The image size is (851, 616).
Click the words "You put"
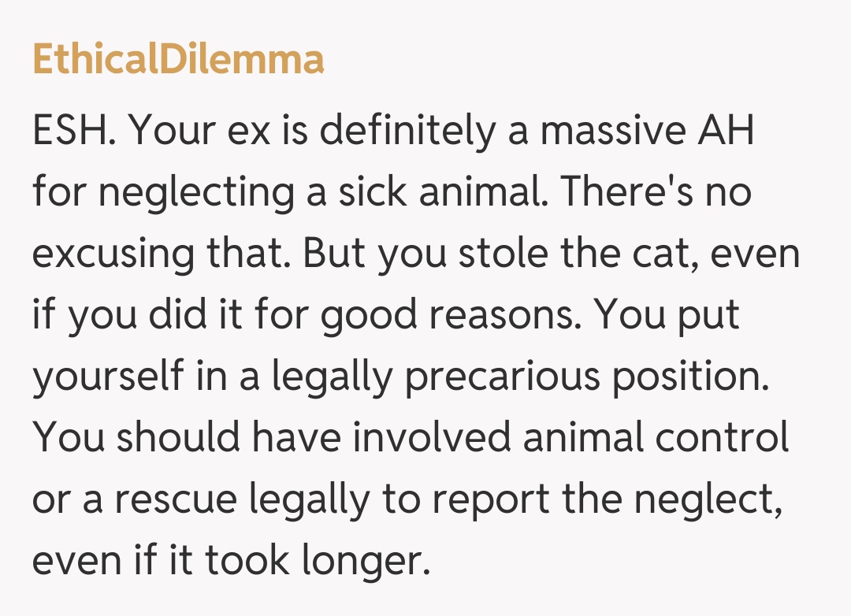[667, 314]
